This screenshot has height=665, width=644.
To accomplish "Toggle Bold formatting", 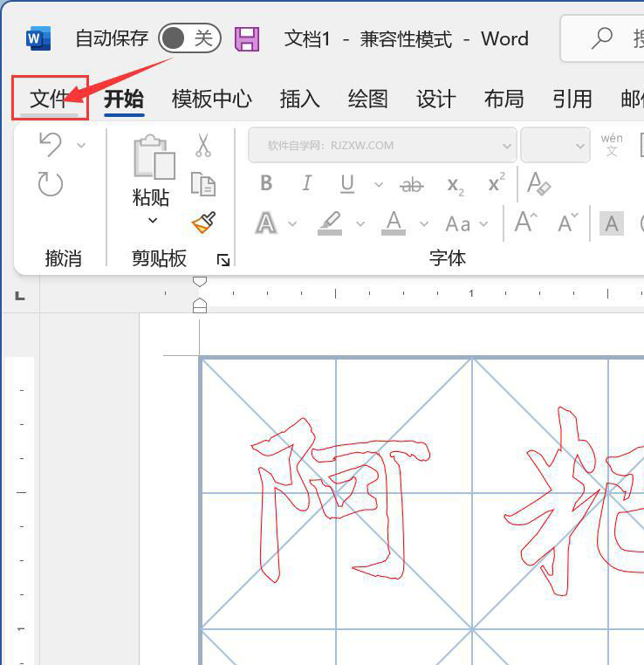I will 266,183.
